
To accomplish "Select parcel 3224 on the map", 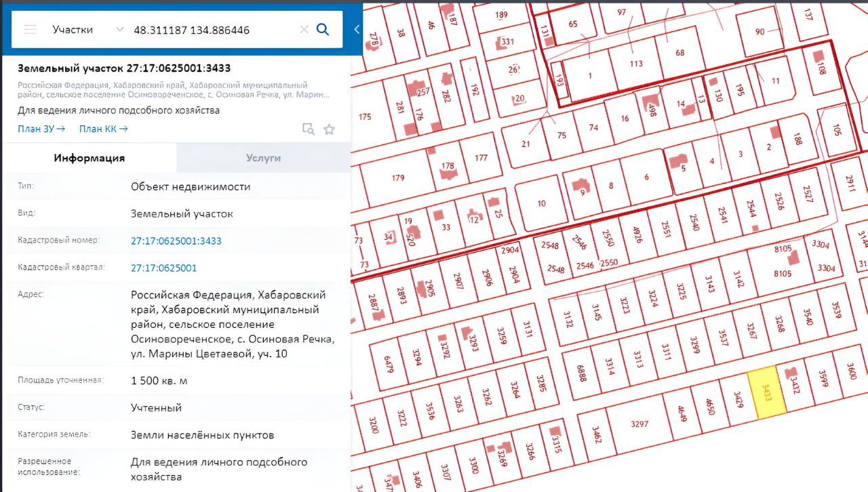I will click(653, 299).
